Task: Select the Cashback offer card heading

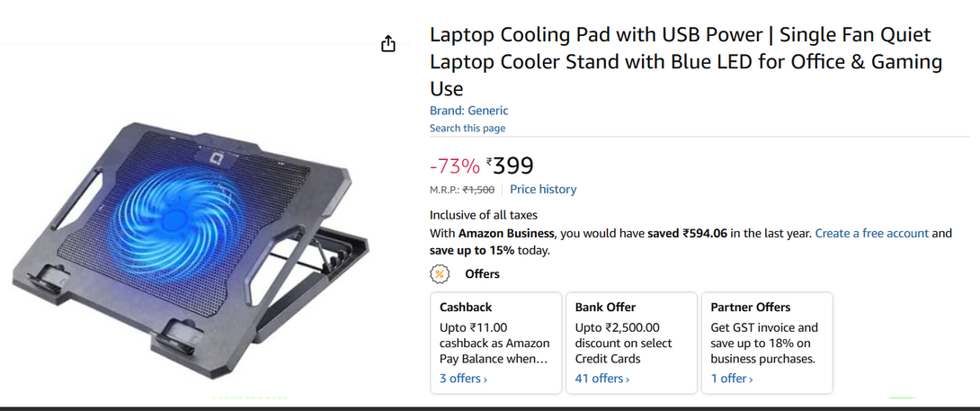Action: pos(466,307)
